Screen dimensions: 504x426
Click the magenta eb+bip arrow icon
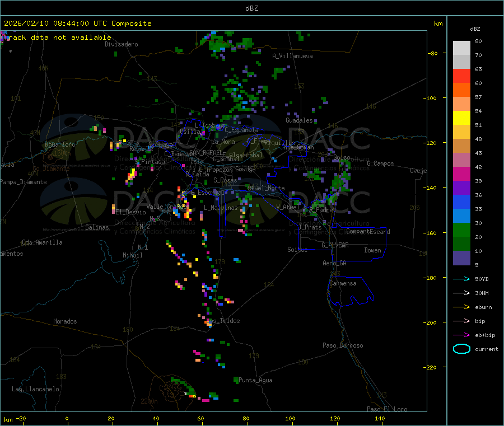461,335
